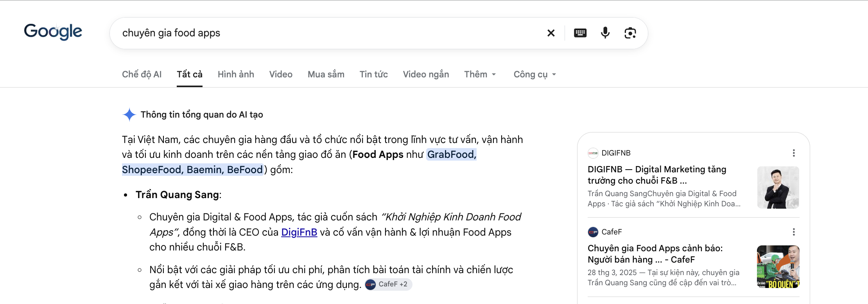Click the bold 'Trần Quang Sang' heading
The image size is (868, 304).
[x=177, y=195]
